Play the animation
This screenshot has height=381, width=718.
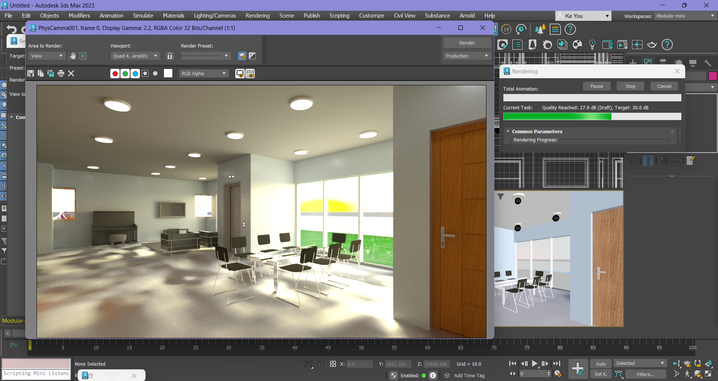click(x=534, y=364)
